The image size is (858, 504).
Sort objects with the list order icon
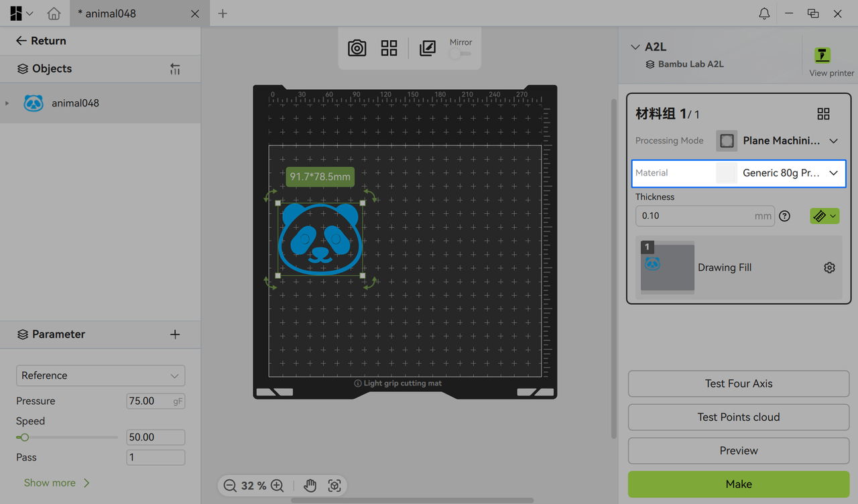pyautogui.click(x=175, y=69)
